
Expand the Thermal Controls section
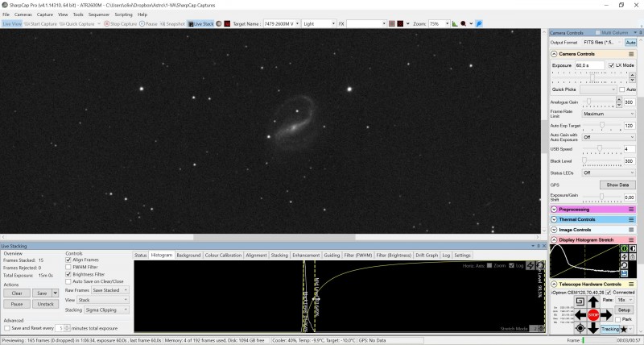pyautogui.click(x=554, y=219)
